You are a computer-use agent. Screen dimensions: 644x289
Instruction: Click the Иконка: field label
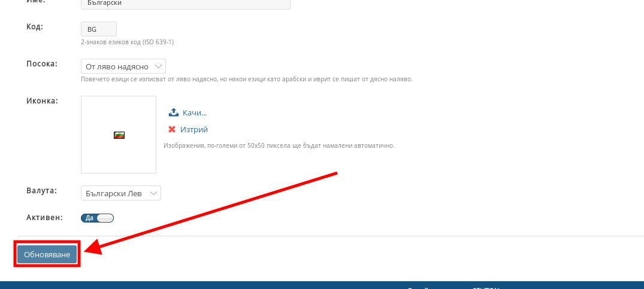[42, 101]
